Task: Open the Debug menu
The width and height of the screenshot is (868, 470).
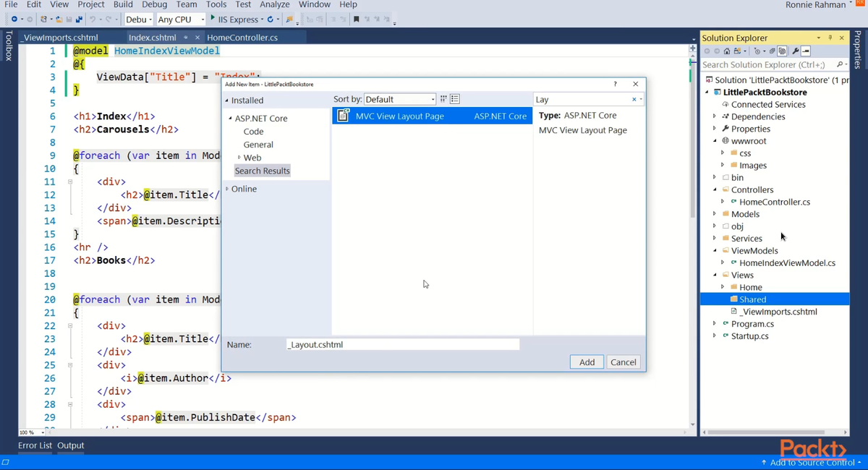Action: (154, 4)
